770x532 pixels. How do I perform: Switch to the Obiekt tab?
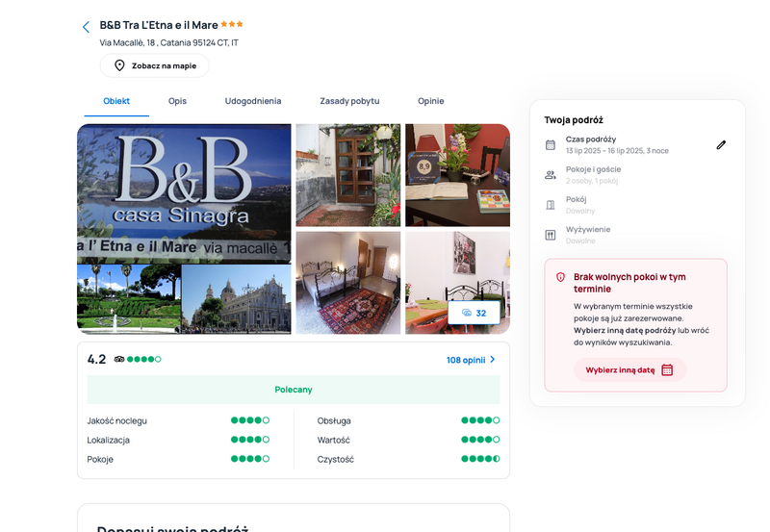point(116,101)
